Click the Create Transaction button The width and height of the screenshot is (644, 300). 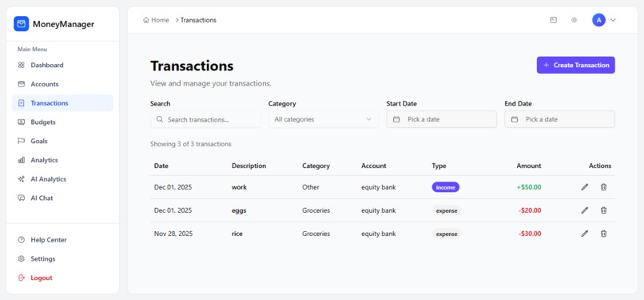pyautogui.click(x=576, y=65)
